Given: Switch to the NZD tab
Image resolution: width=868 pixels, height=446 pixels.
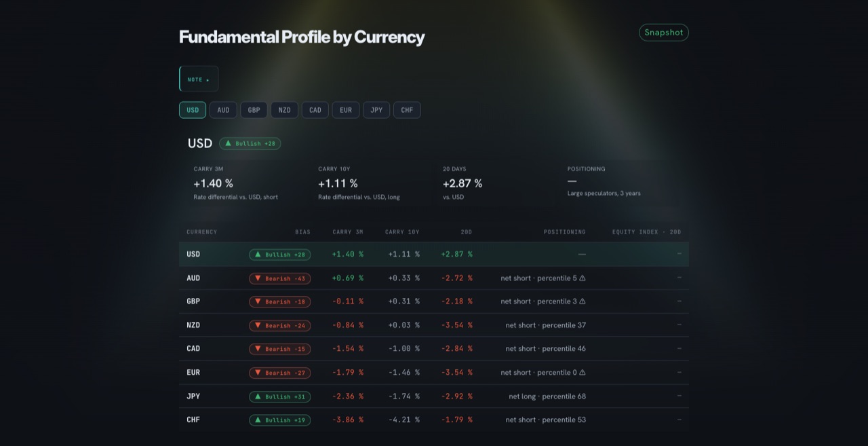Looking at the screenshot, I should tap(284, 110).
